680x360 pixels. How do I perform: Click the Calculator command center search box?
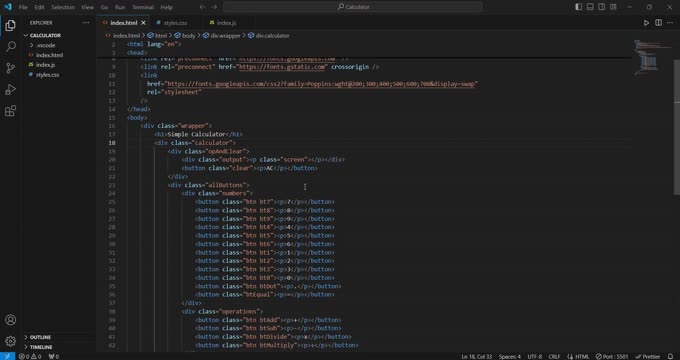tap(353, 7)
